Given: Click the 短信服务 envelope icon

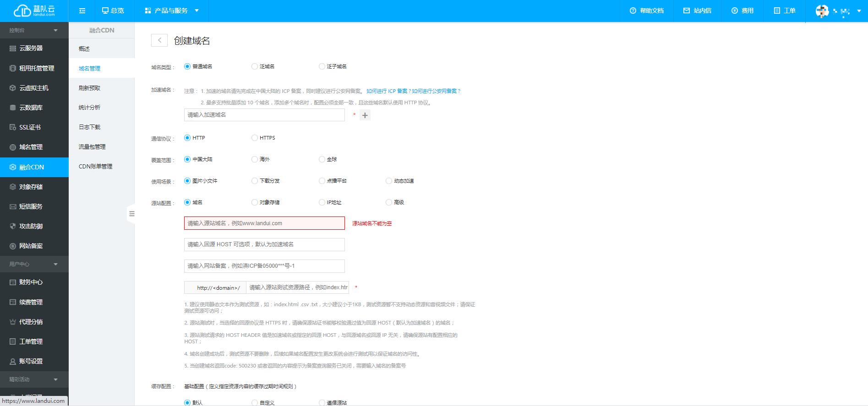Looking at the screenshot, I should click(13, 206).
